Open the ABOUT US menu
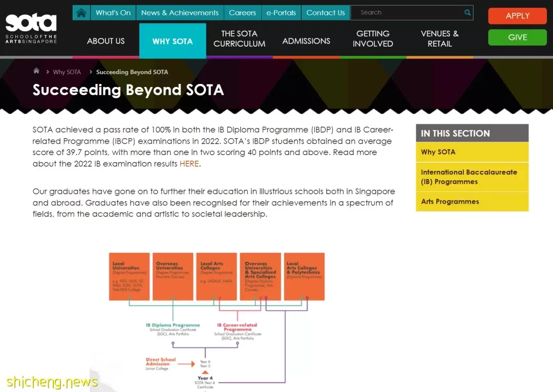 pyautogui.click(x=106, y=41)
